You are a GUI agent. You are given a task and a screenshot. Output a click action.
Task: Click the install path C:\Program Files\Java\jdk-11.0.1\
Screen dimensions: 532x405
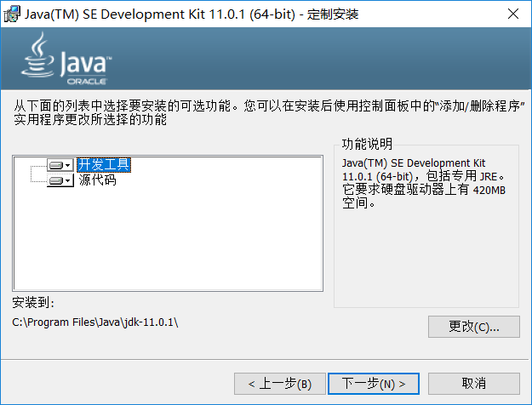point(95,322)
